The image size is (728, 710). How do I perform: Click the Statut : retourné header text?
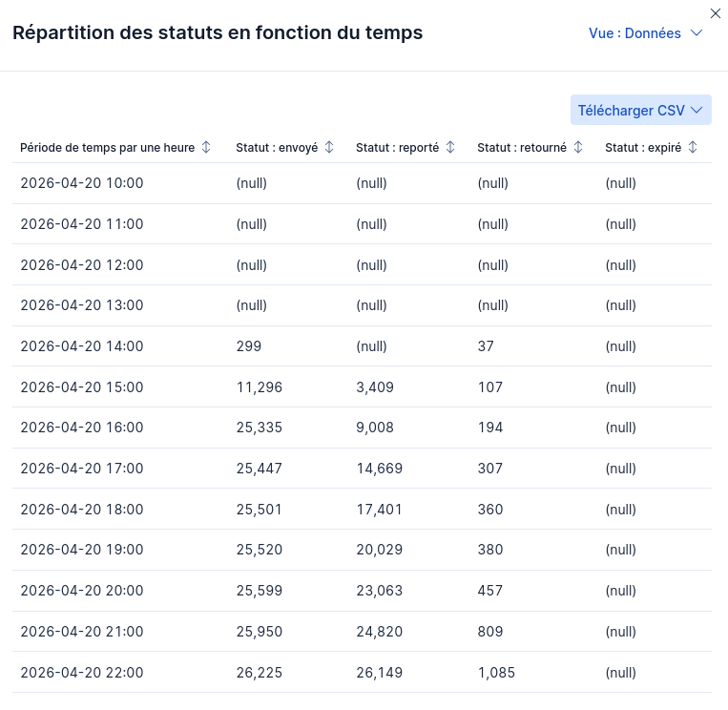[522, 148]
